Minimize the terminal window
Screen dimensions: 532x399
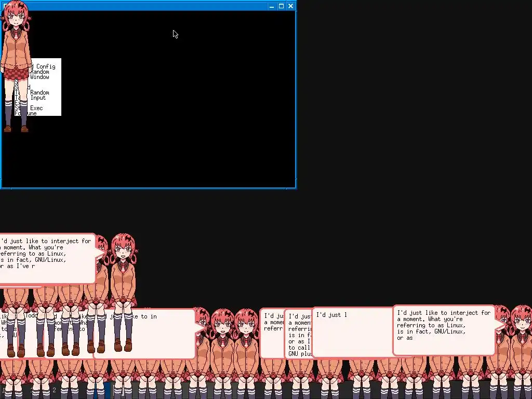pos(271,6)
